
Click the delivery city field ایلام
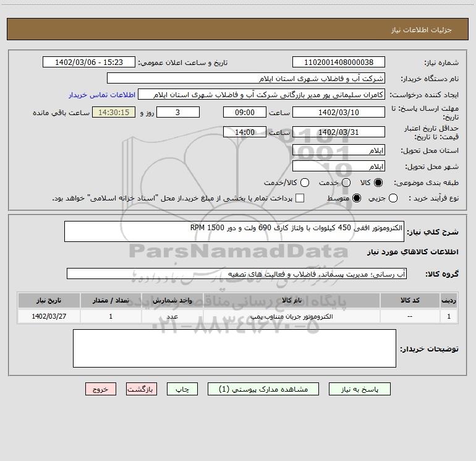pos(339,166)
